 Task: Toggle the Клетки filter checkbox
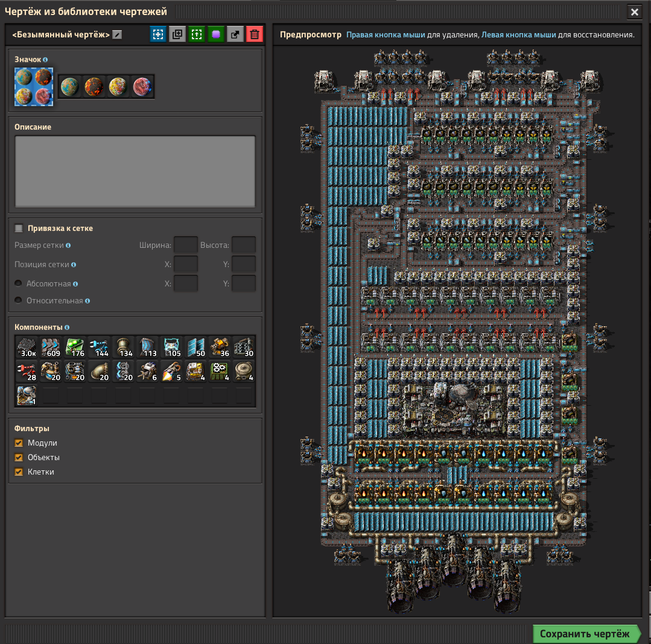pyautogui.click(x=19, y=472)
